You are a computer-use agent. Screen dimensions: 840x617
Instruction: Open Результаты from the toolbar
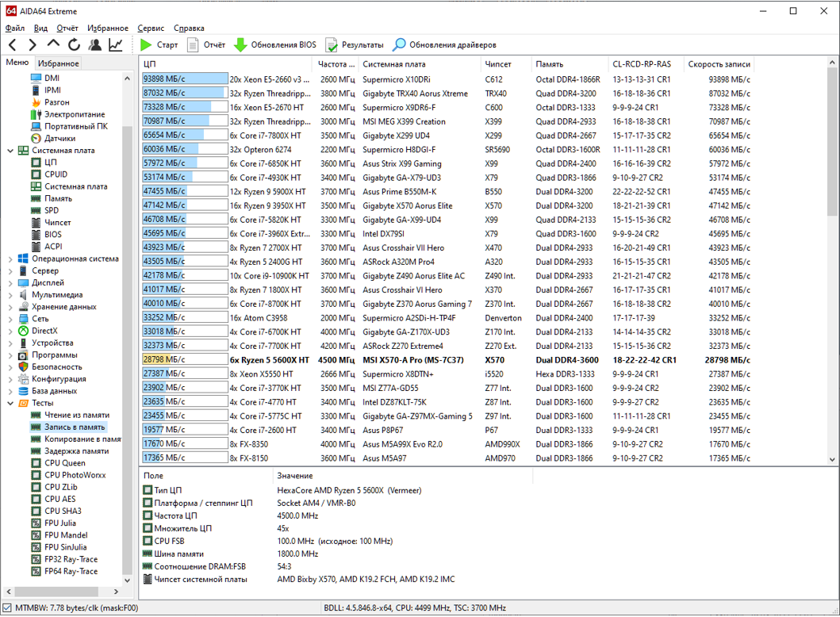(x=355, y=45)
